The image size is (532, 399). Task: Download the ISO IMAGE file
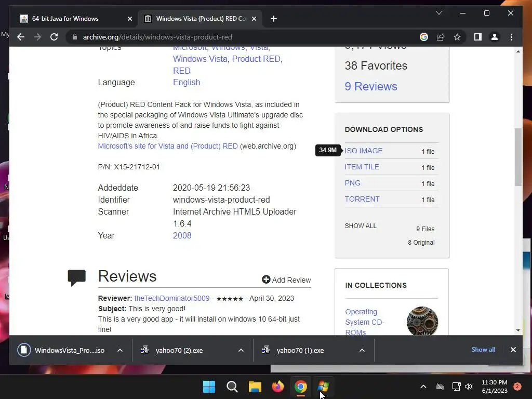pyautogui.click(x=363, y=151)
